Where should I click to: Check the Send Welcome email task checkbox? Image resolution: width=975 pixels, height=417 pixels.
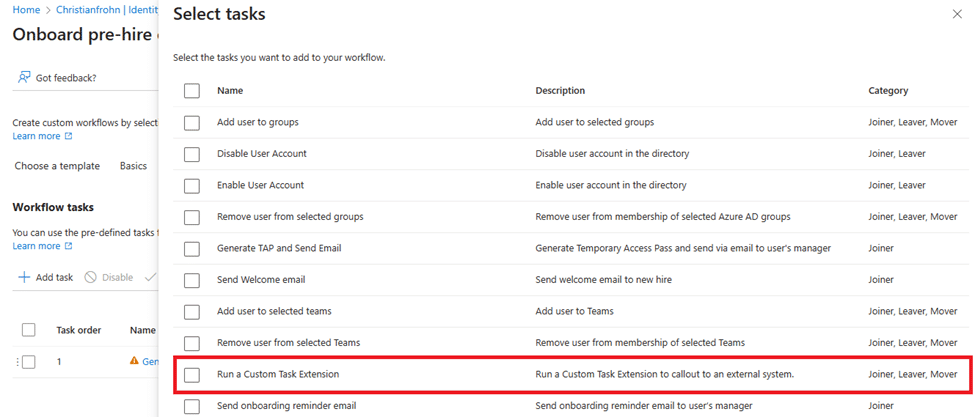pyautogui.click(x=192, y=280)
